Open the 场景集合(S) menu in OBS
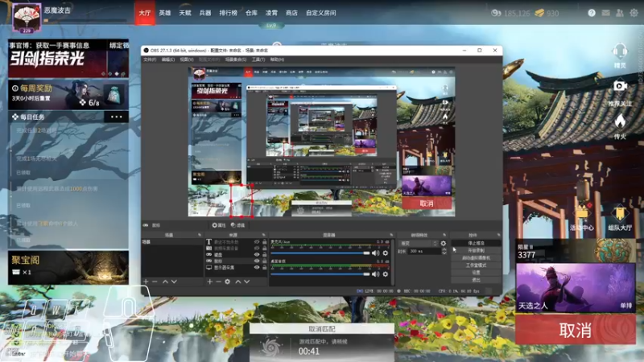This screenshot has width=644, height=362. [x=236, y=60]
